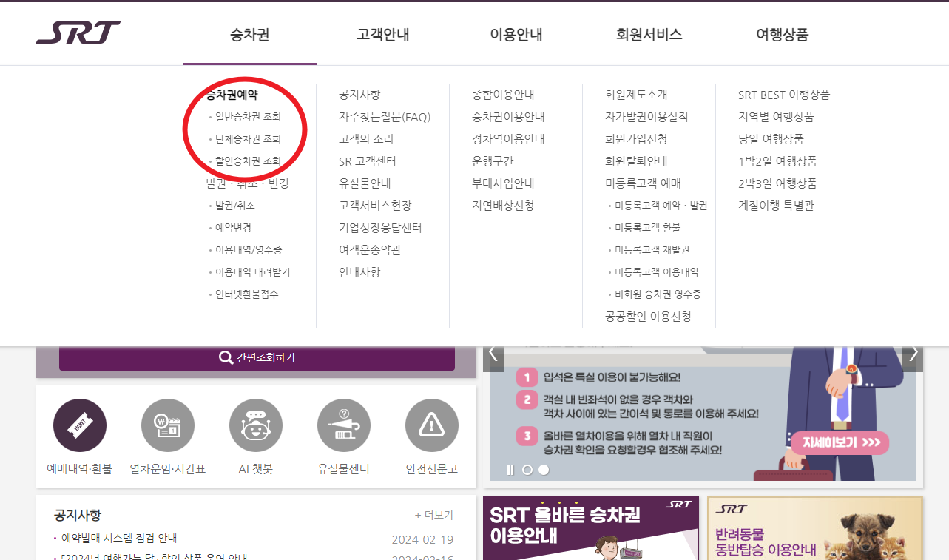Viewport: 949px width, 560px height.
Task: Open 승차권 top menu
Action: (250, 34)
